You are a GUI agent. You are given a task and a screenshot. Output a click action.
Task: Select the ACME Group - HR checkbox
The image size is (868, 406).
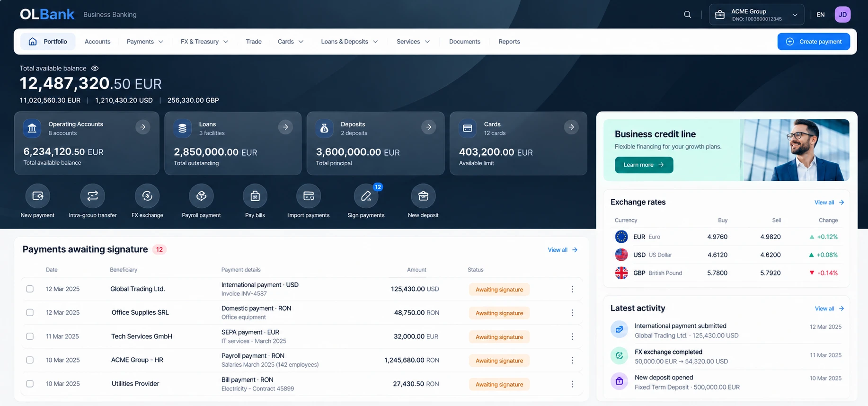click(30, 360)
